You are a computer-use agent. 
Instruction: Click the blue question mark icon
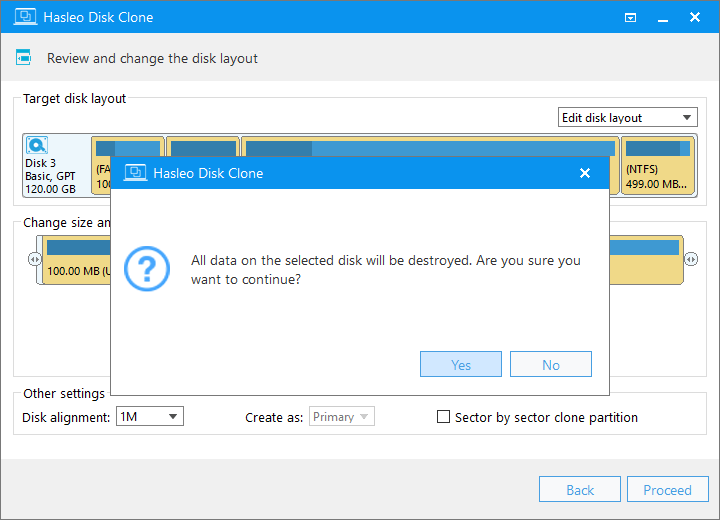(147, 269)
